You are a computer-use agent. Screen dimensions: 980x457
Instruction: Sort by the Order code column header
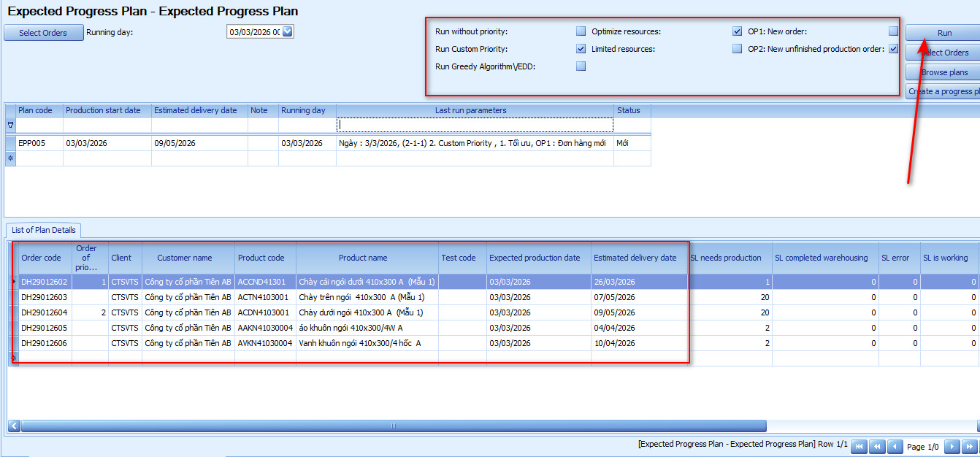[42, 258]
